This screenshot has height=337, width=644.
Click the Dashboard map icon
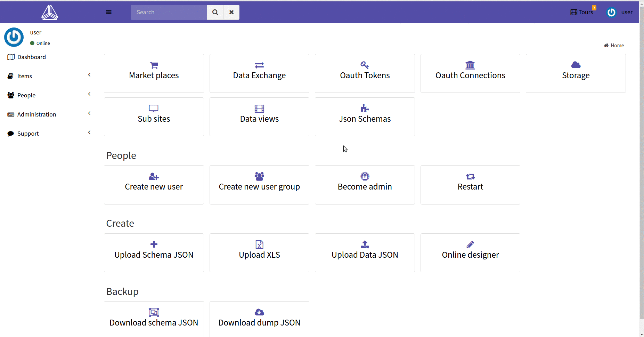tap(11, 57)
